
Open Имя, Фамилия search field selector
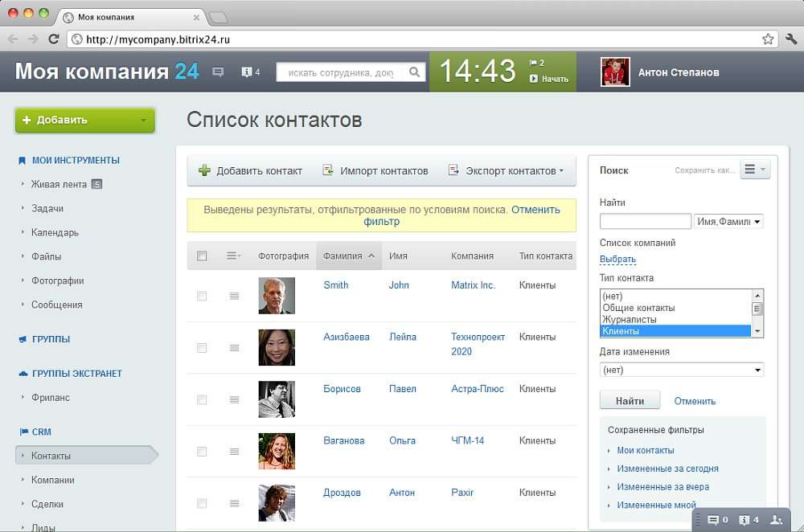728,222
